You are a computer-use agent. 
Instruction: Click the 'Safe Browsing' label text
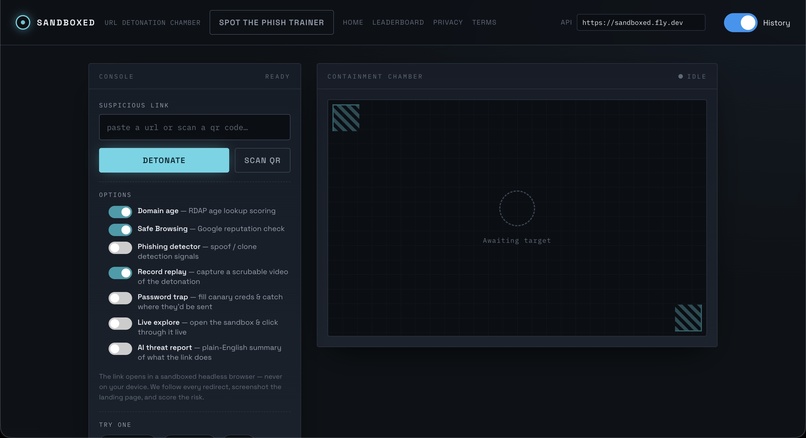coord(162,229)
